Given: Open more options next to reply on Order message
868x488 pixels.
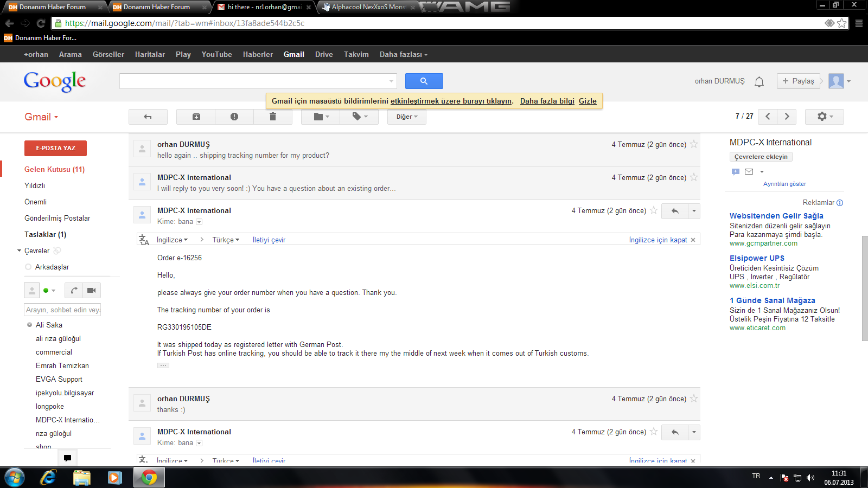Looking at the screenshot, I should coord(694,211).
